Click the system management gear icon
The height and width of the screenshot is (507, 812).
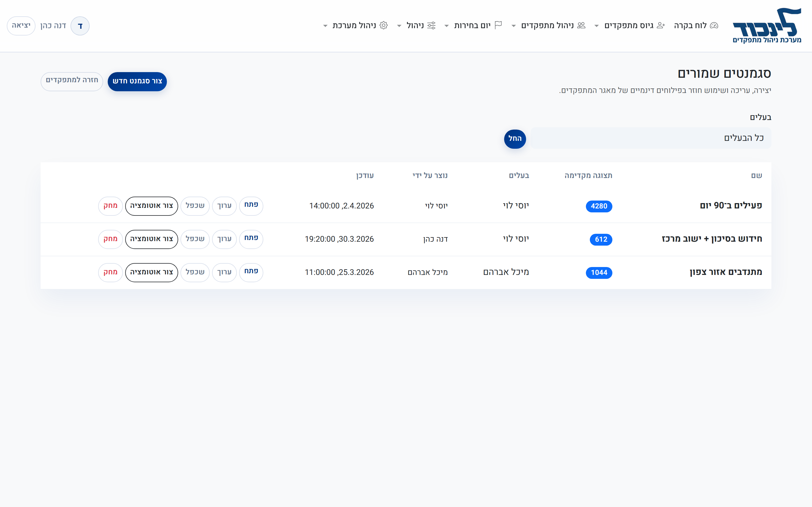point(384,25)
